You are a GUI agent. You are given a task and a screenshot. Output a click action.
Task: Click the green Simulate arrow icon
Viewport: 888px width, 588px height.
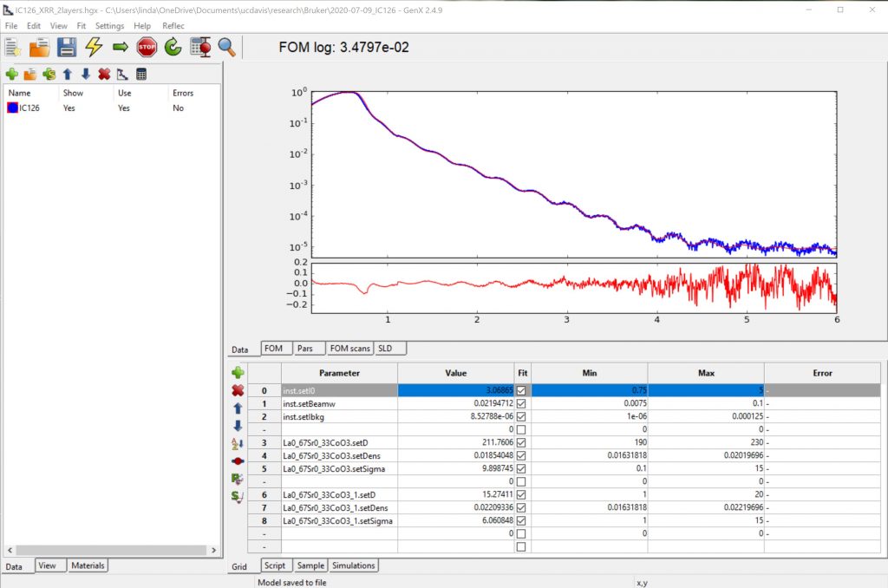click(121, 48)
